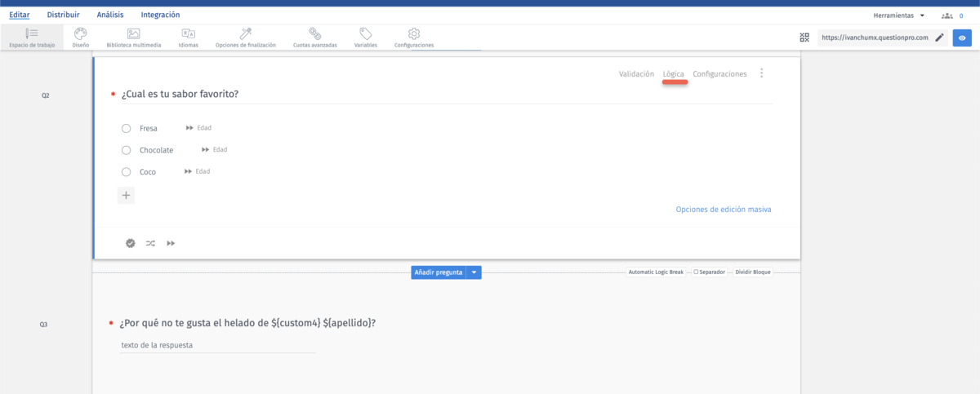The image size is (980, 394).
Task: Click the Q2 question title text
Action: 180,94
